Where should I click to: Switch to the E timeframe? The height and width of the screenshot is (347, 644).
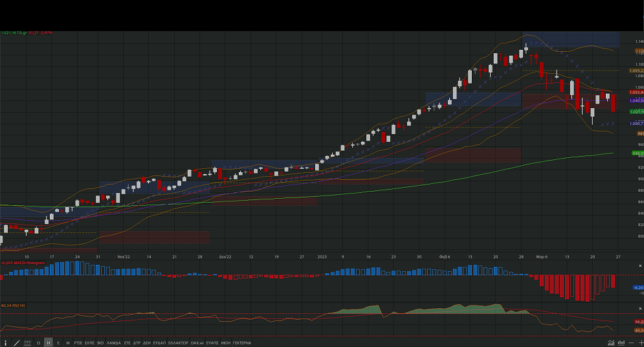(x=58, y=343)
